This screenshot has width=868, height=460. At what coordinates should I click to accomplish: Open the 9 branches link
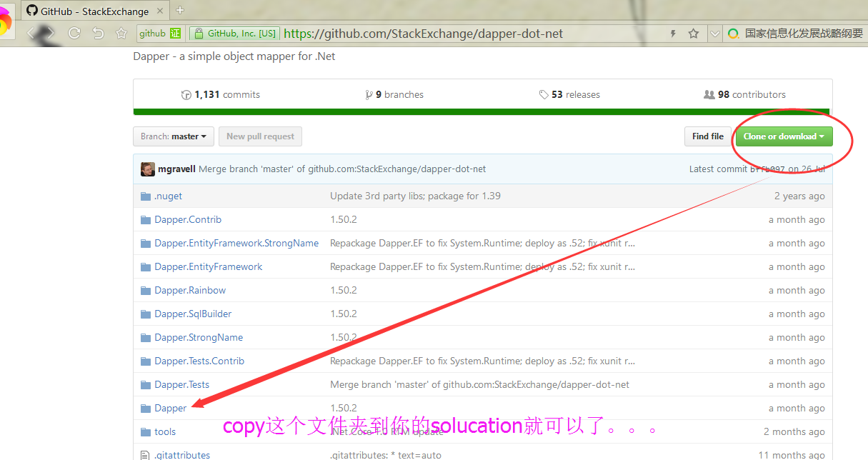pyautogui.click(x=394, y=94)
